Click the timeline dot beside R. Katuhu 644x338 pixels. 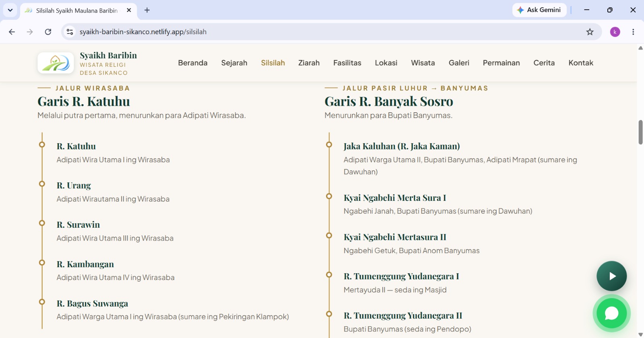point(42,144)
